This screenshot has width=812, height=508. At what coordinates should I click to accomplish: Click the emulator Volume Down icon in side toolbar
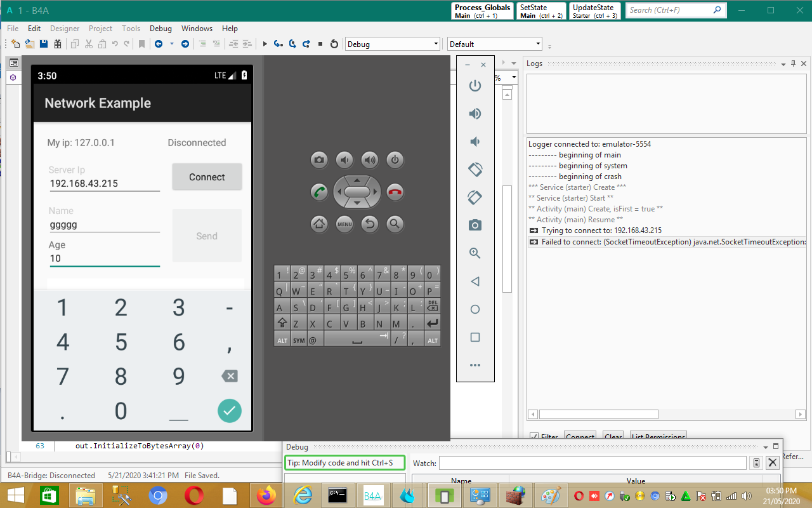coord(475,142)
